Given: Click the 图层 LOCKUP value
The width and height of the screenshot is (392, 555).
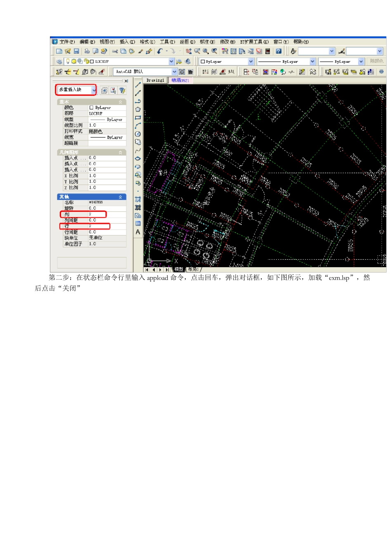Looking at the screenshot, I should (x=107, y=114).
